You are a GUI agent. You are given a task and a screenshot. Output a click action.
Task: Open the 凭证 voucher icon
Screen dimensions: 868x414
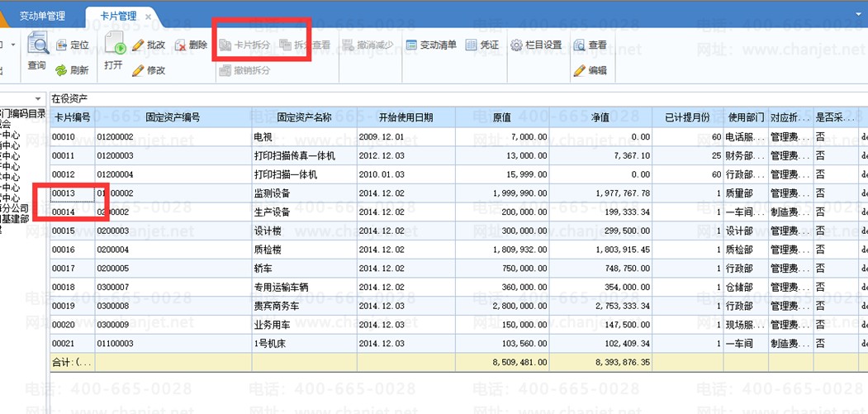pos(471,45)
